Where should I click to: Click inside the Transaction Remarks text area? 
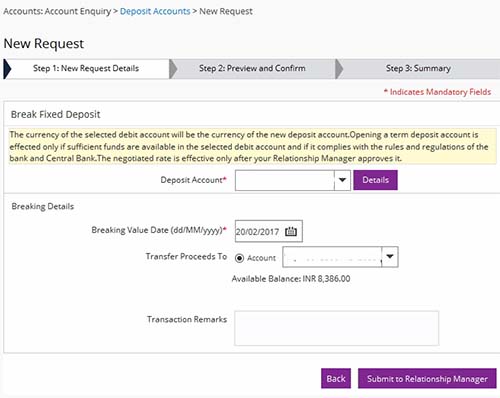(337, 328)
